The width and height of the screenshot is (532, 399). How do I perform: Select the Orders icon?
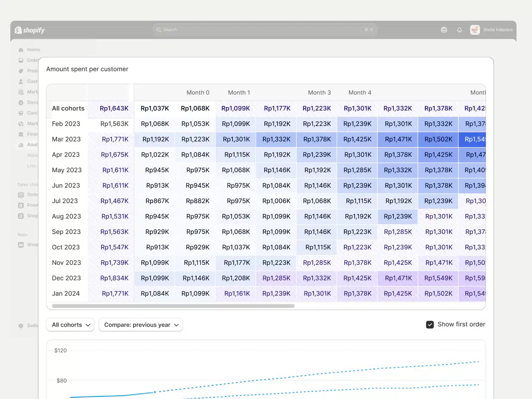click(20, 60)
